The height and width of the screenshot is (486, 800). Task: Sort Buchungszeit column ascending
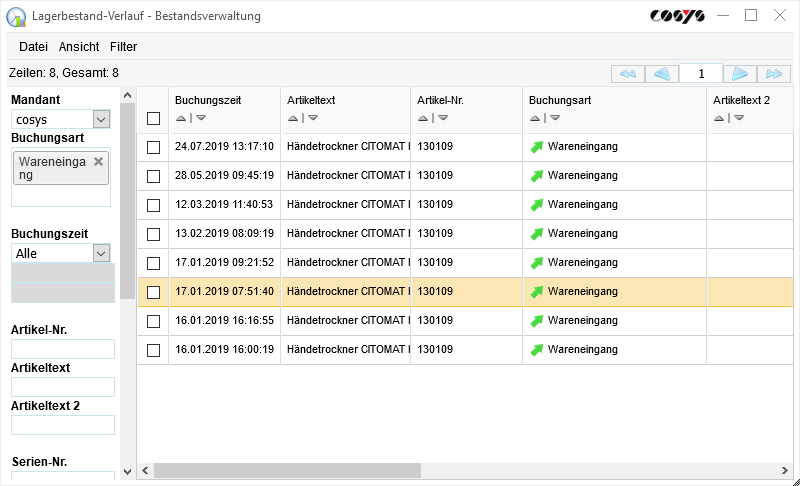180,118
